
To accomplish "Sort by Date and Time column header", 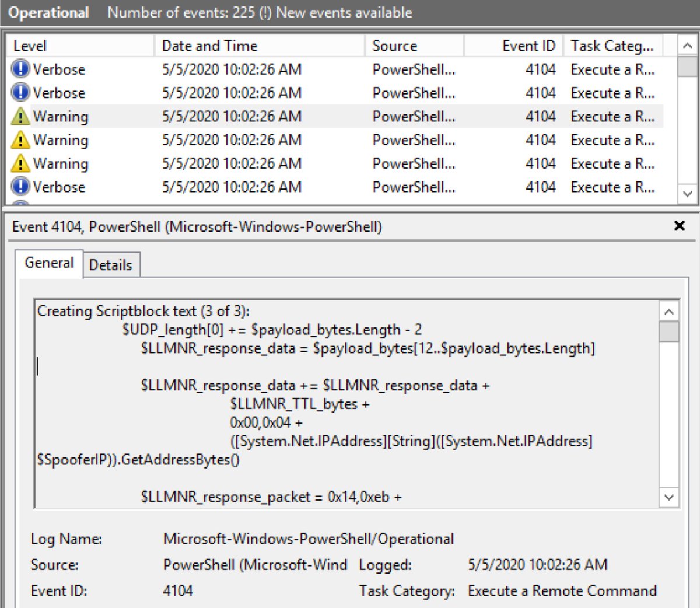I will (x=260, y=46).
